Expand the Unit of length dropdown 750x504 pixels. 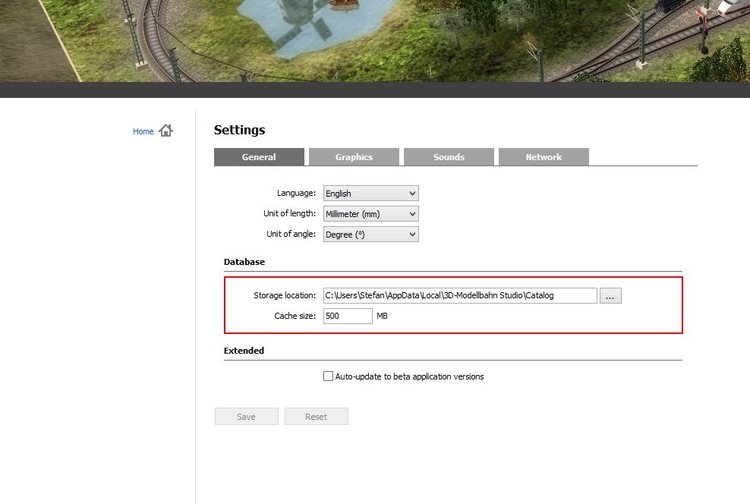click(x=371, y=214)
